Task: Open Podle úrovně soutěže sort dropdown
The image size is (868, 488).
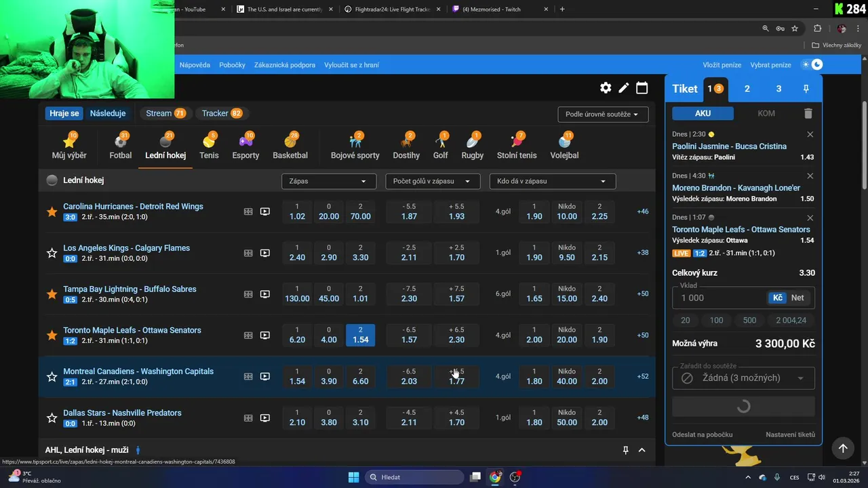Action: (x=603, y=114)
